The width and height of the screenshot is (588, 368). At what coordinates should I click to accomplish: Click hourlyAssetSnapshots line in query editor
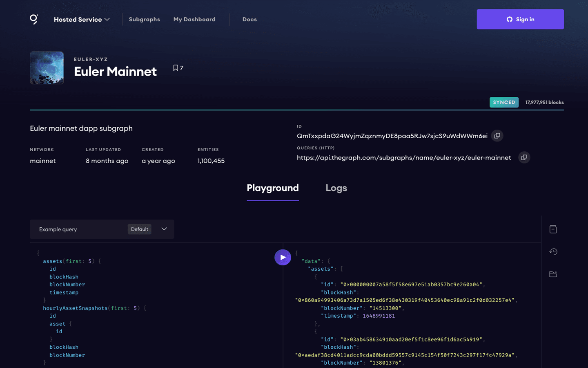(x=94, y=308)
